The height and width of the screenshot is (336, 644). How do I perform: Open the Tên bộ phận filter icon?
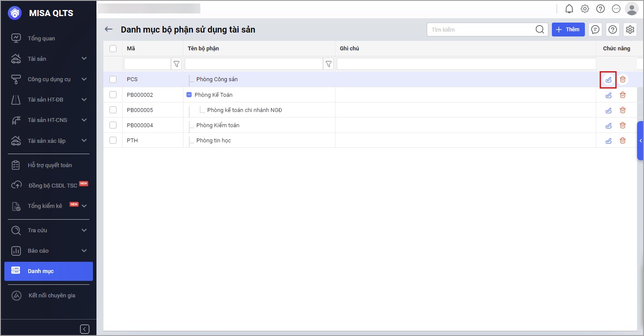click(329, 64)
